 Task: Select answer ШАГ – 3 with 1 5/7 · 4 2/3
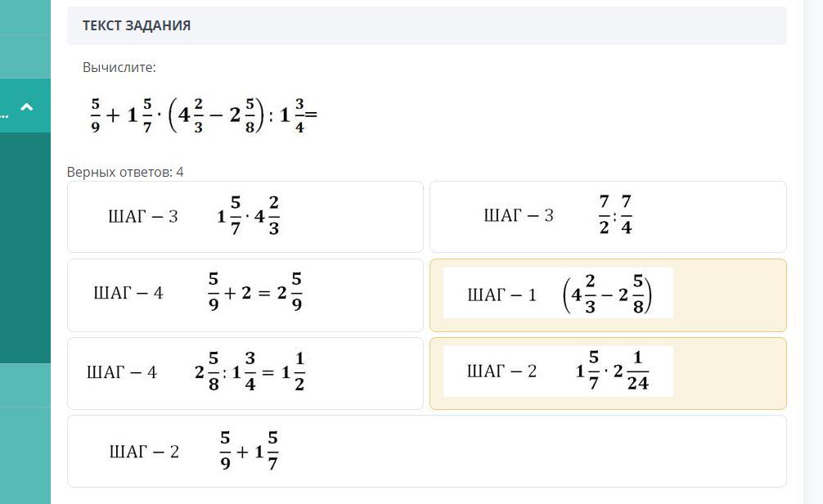[245, 217]
